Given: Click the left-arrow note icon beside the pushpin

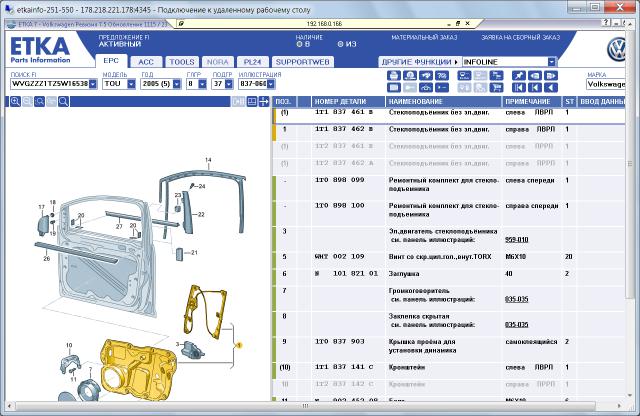Looking at the screenshot, I should [535, 76].
